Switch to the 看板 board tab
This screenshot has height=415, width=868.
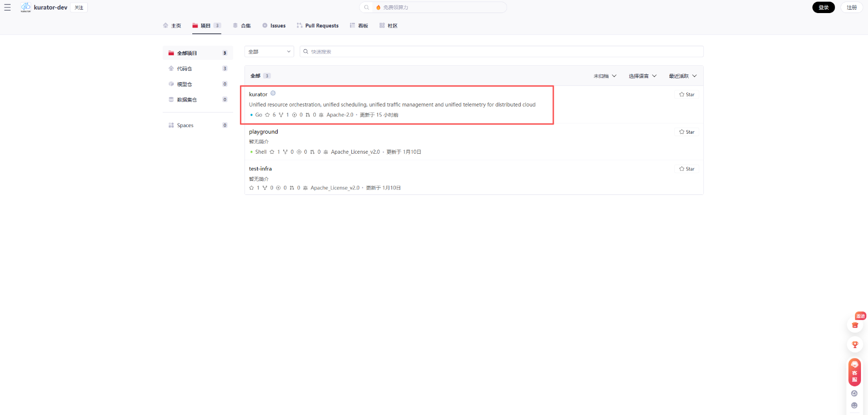point(359,26)
